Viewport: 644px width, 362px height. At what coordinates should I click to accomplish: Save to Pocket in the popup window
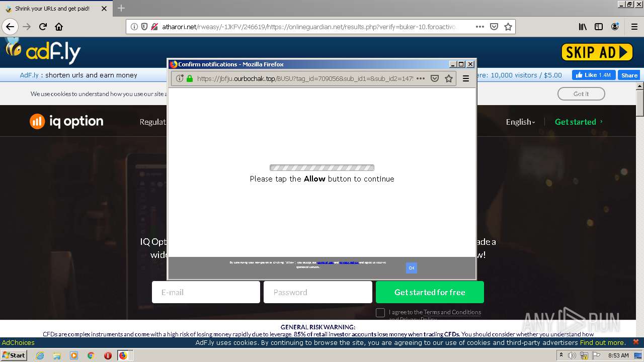[x=435, y=78]
